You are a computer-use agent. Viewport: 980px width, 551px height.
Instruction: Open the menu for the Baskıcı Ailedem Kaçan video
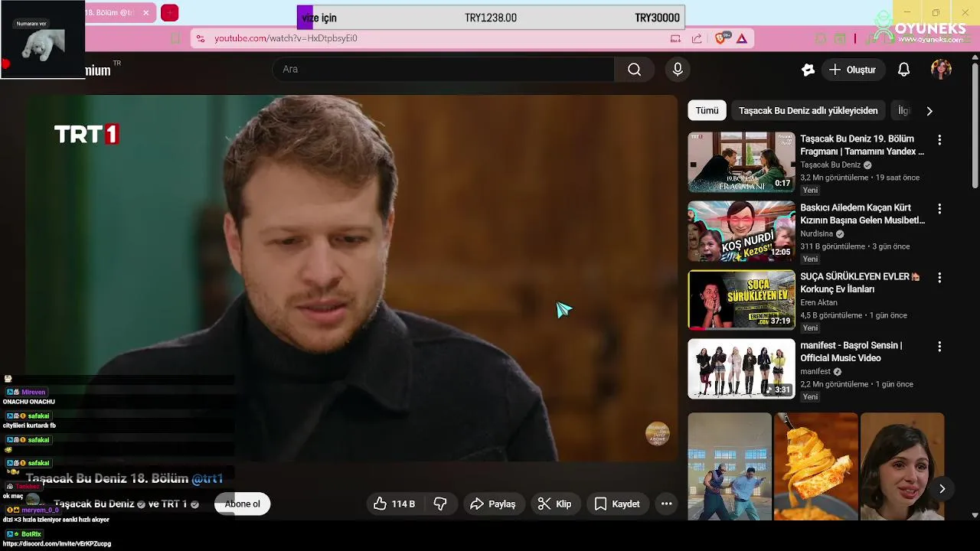coord(939,209)
